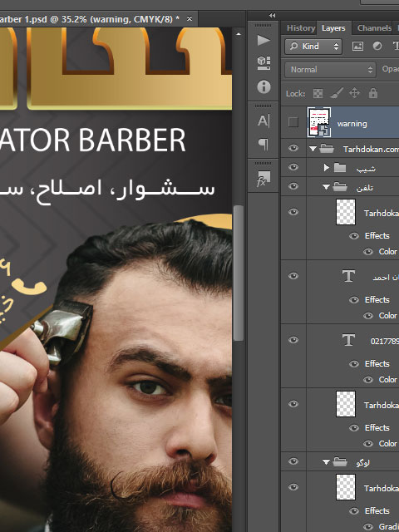The height and width of the screenshot is (532, 399).
Task: Hide the first Tarhdoka layer under تلفن
Action: tap(293, 212)
